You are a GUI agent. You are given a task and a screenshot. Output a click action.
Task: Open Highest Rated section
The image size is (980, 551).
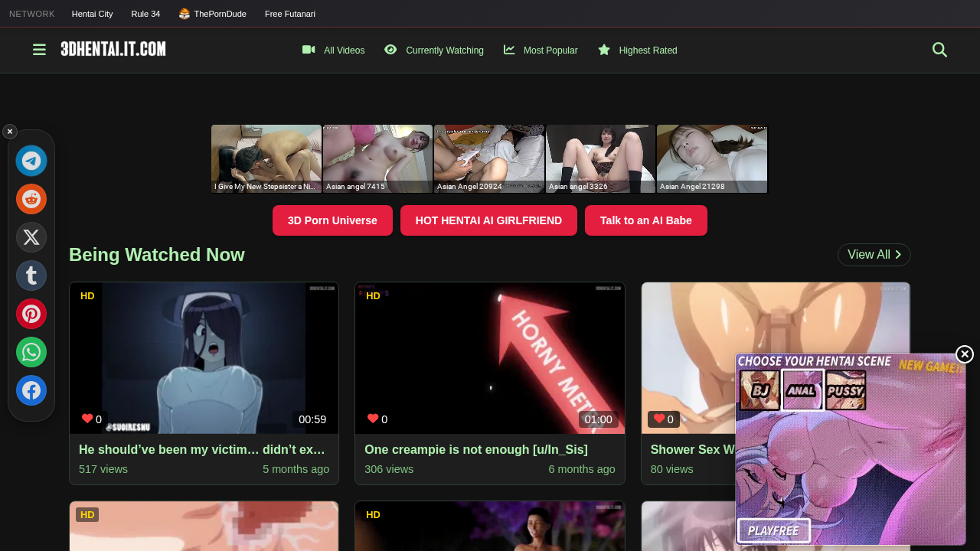pyautogui.click(x=638, y=51)
